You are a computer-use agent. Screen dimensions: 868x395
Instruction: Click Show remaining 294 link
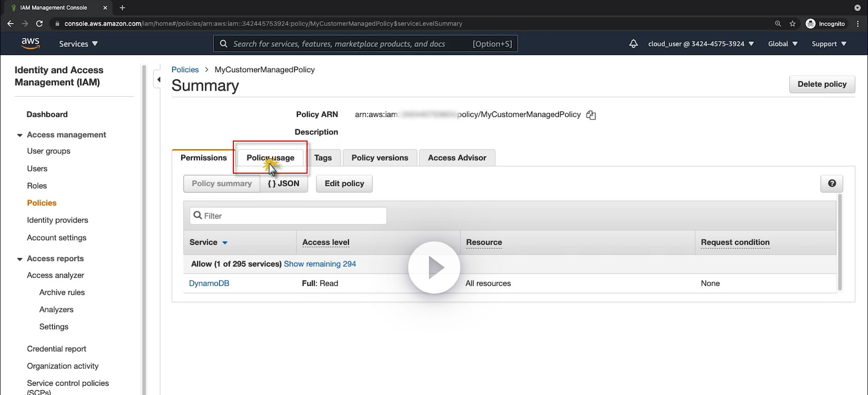320,264
